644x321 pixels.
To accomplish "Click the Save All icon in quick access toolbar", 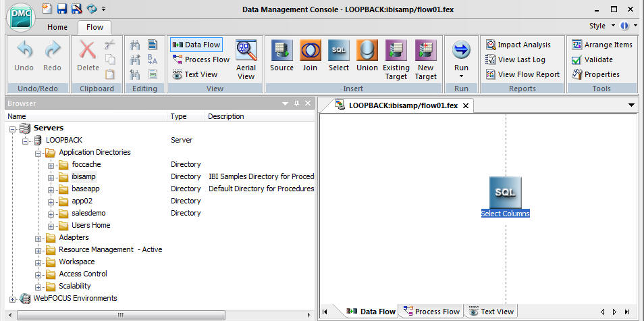I will pos(76,9).
